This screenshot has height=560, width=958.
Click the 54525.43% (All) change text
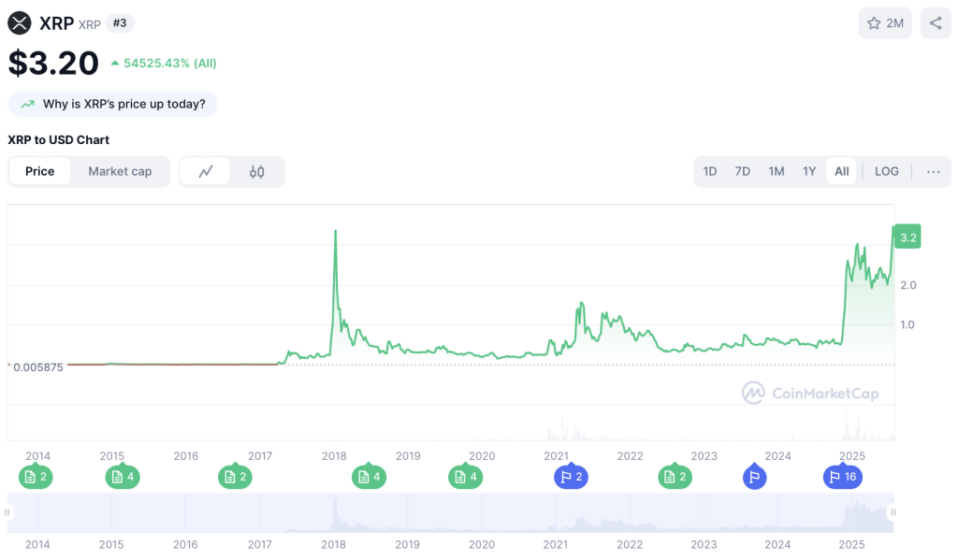(x=170, y=64)
